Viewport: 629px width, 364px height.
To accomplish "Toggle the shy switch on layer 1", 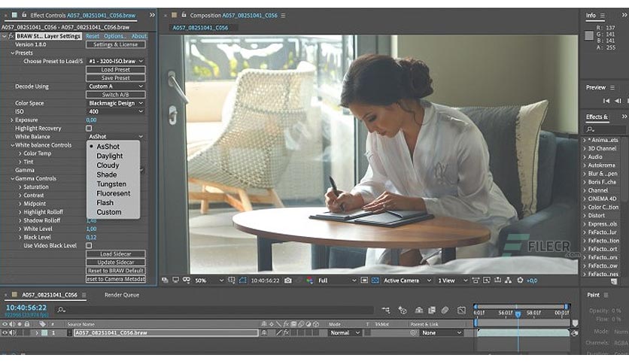I will (x=264, y=332).
